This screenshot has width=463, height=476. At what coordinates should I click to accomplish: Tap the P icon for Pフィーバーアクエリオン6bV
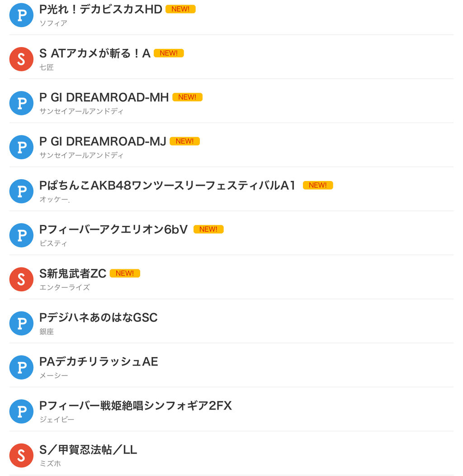pyautogui.click(x=21, y=235)
